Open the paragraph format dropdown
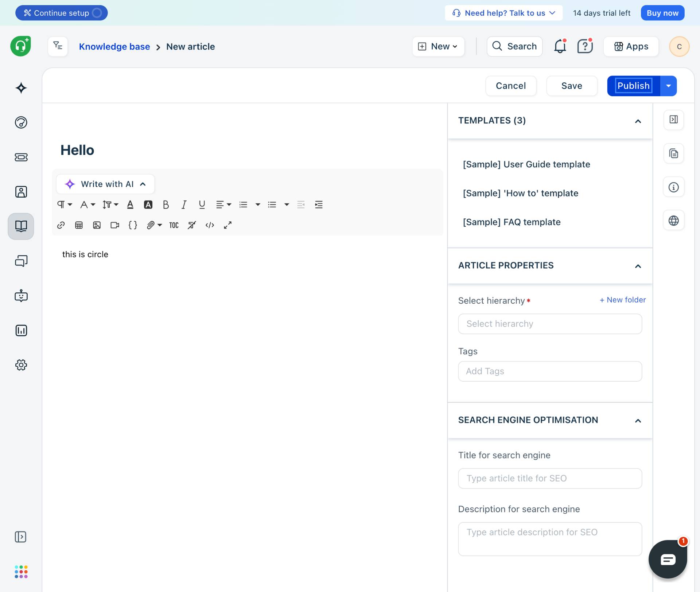This screenshot has width=700, height=592. 65,205
